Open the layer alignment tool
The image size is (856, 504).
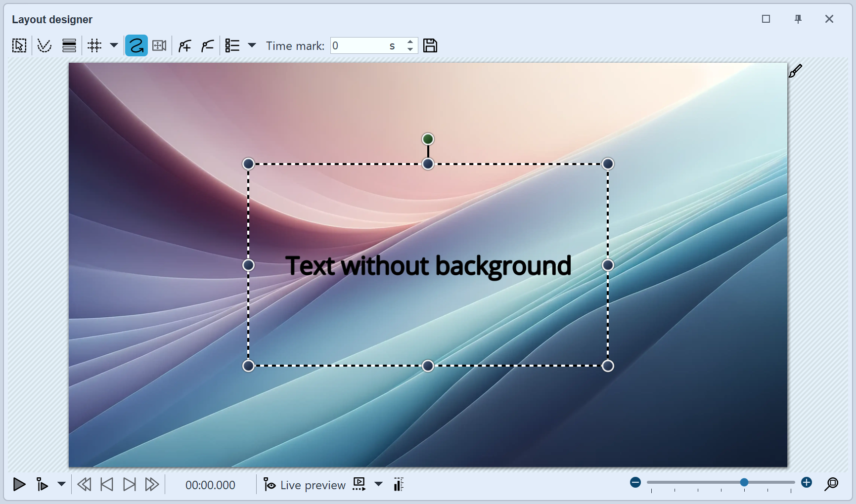[x=69, y=45]
